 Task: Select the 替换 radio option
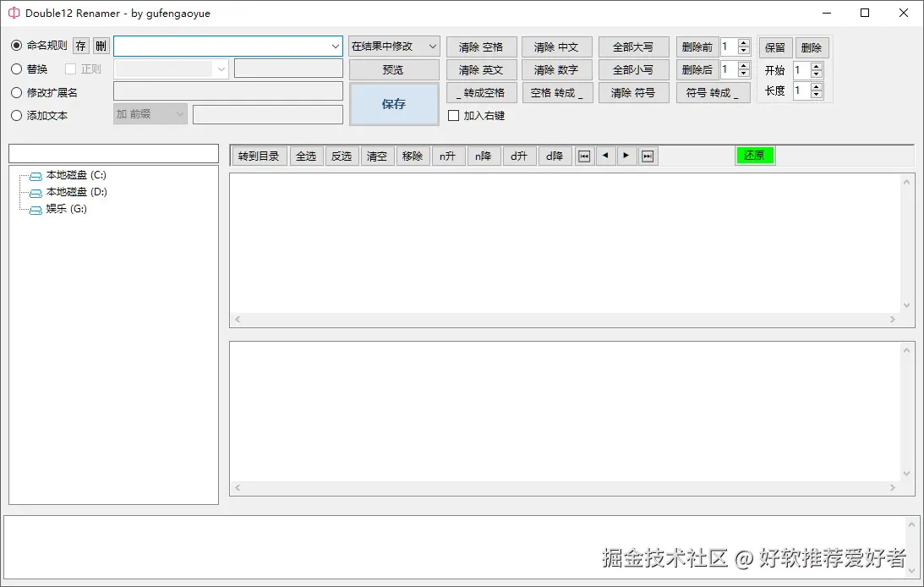pos(17,69)
